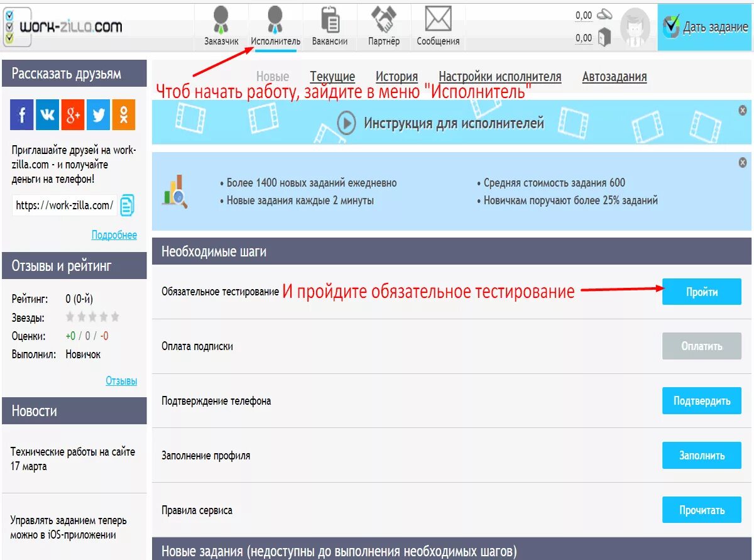Open the Вакансии clipboard icon
The image size is (754, 560).
[x=330, y=19]
